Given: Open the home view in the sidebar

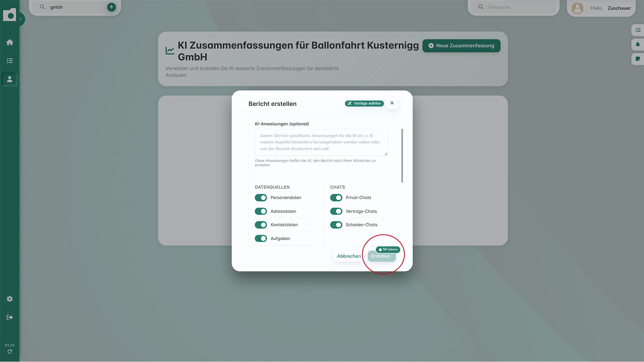Looking at the screenshot, I should pyautogui.click(x=10, y=42).
